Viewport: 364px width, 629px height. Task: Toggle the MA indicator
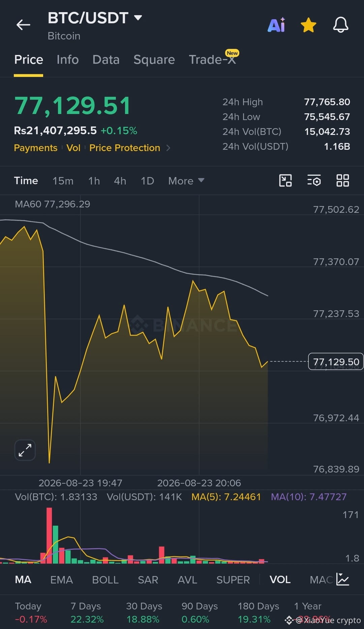click(x=23, y=580)
